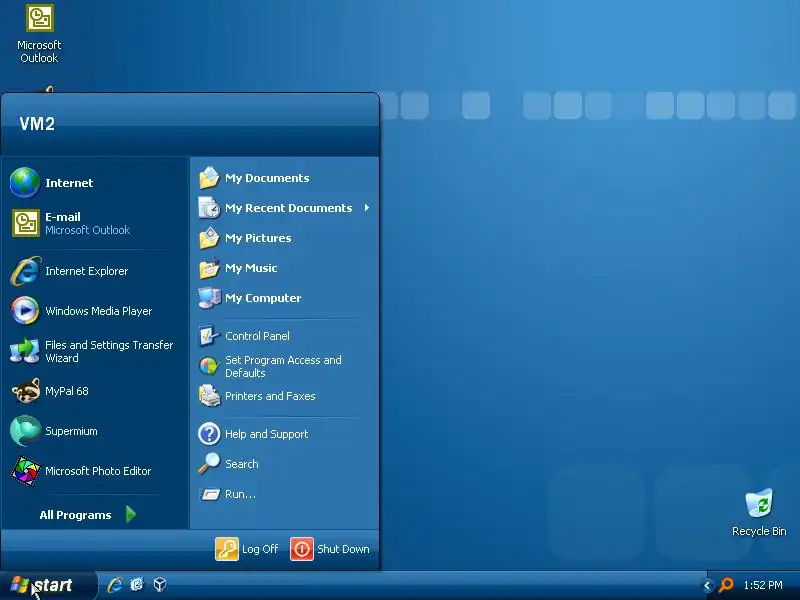The height and width of the screenshot is (600, 800).
Task: Click the My Recent Documents icon
Action: pyautogui.click(x=209, y=208)
